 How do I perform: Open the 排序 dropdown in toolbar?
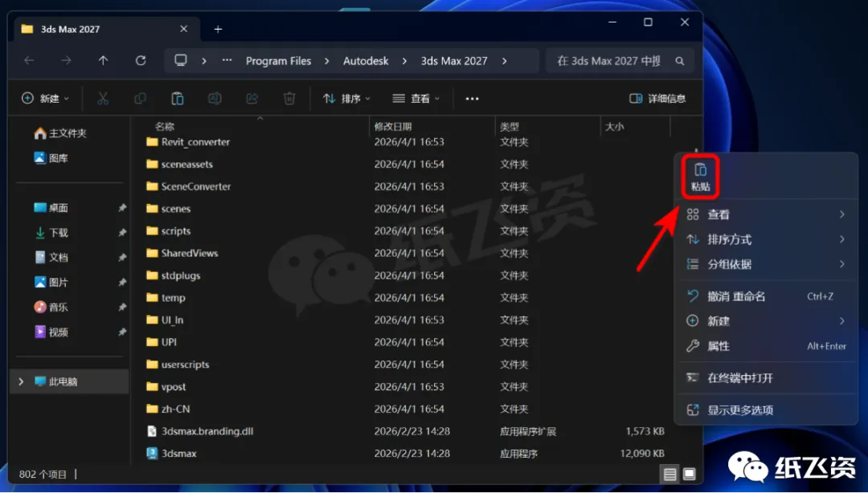tap(346, 99)
